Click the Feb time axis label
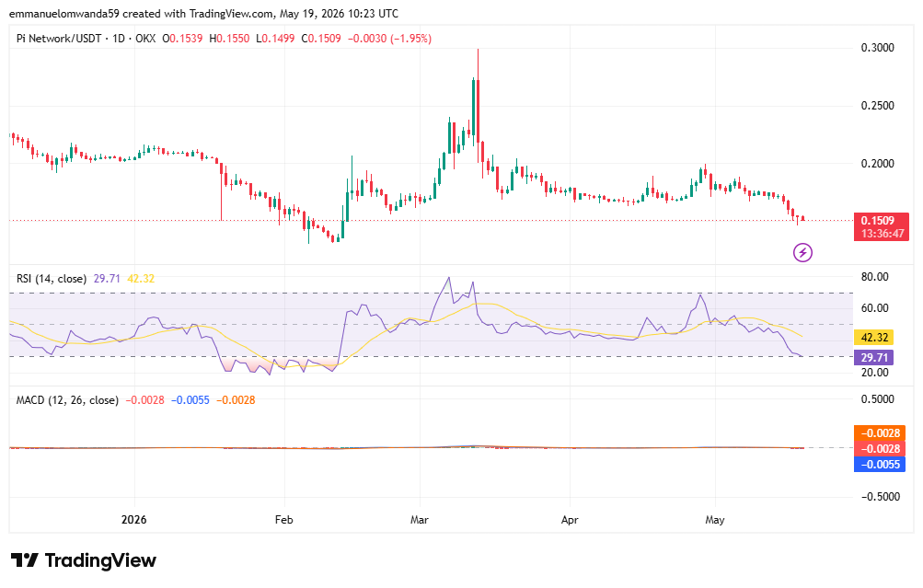The height and width of the screenshot is (588, 923). coord(283,520)
